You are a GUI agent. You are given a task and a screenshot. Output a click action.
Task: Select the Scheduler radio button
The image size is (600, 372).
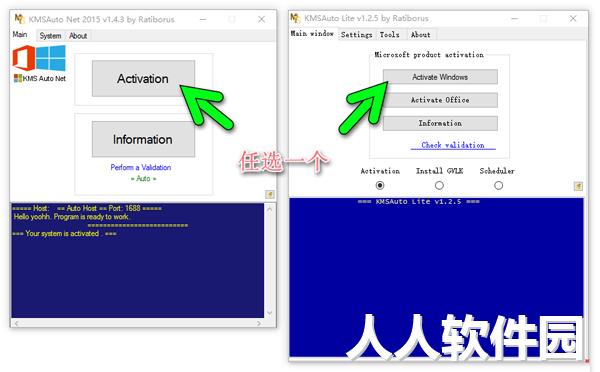[x=498, y=186]
